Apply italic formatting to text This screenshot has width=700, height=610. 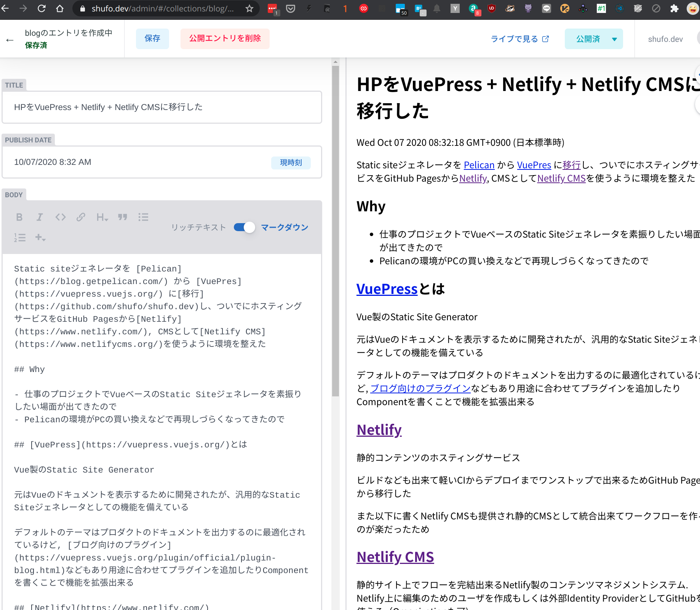pos(40,217)
